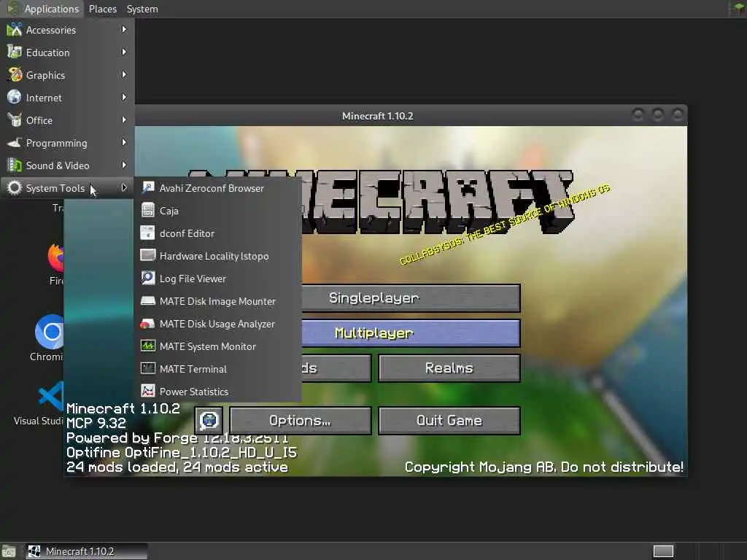Click the Internet globe icon
Viewport: 747px width, 560px height.
click(x=15, y=97)
